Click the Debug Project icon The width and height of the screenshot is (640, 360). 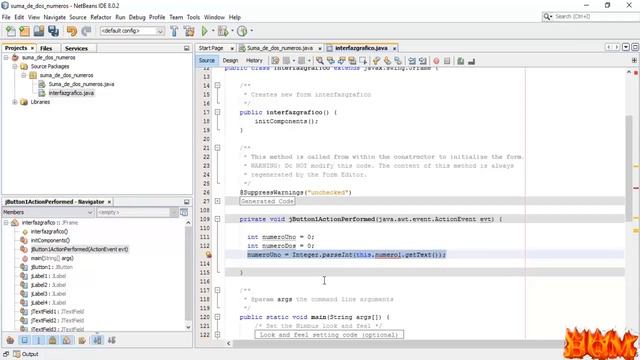[x=223, y=31]
